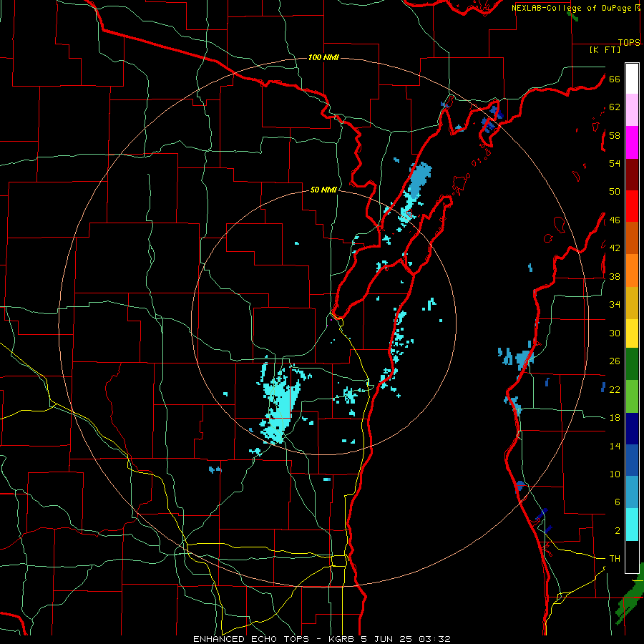Viewport: 644px width, 644px height.
Task: Click the '50' legend value
Action: [615, 192]
